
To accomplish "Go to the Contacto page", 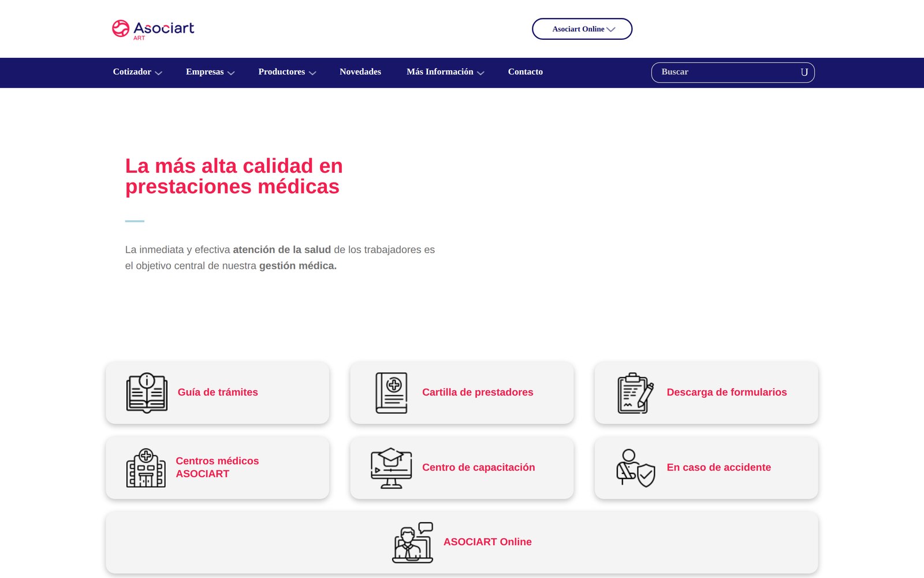I will [526, 72].
